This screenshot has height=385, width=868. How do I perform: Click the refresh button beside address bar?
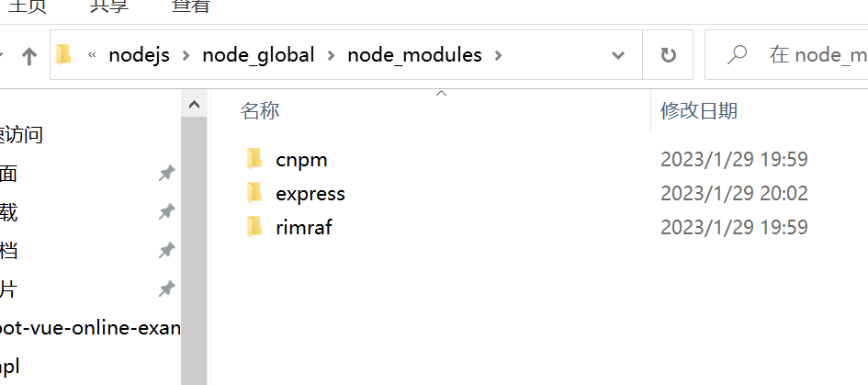(x=668, y=55)
